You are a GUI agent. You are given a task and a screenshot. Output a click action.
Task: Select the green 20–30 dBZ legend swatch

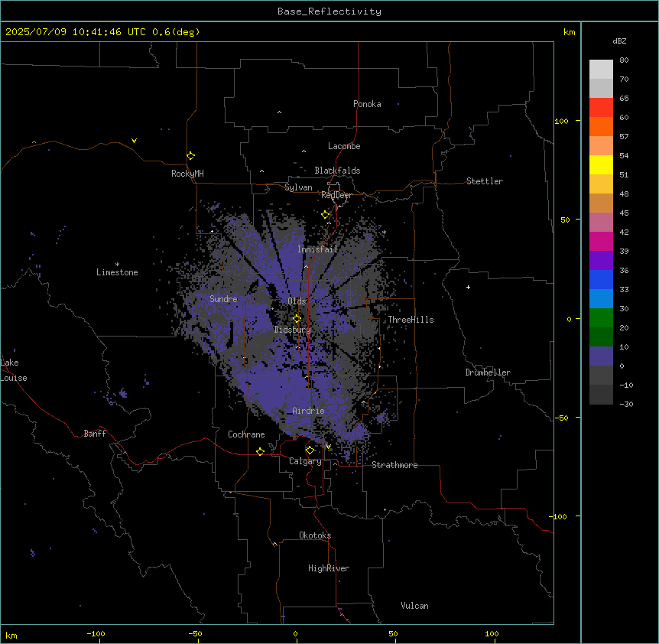click(601, 318)
